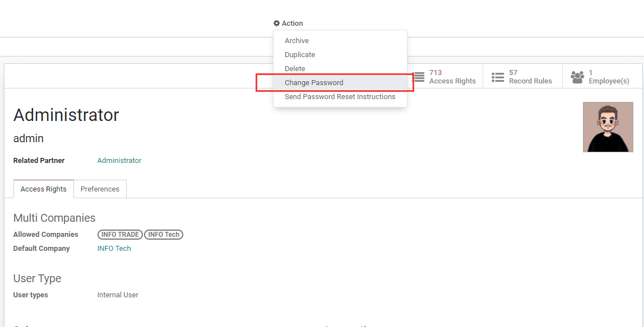Viewport: 644px width, 327px height.
Task: Select Archive from Action menu
Action: [340, 41]
